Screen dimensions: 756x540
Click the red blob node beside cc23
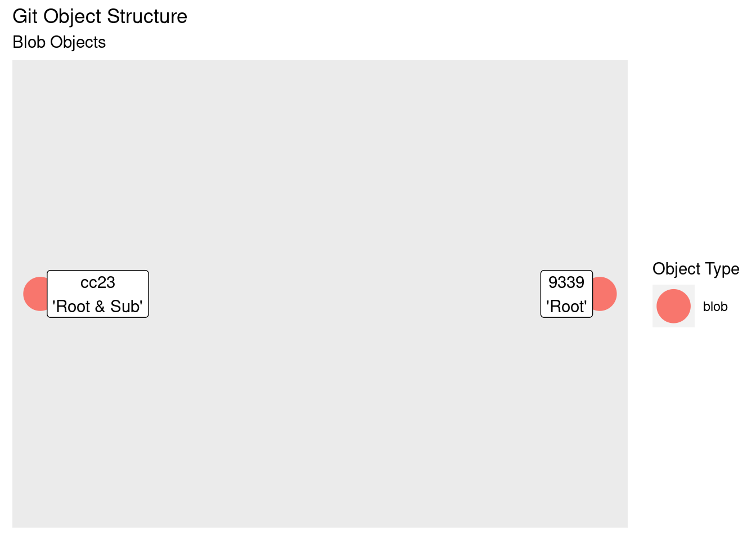pyautogui.click(x=35, y=294)
